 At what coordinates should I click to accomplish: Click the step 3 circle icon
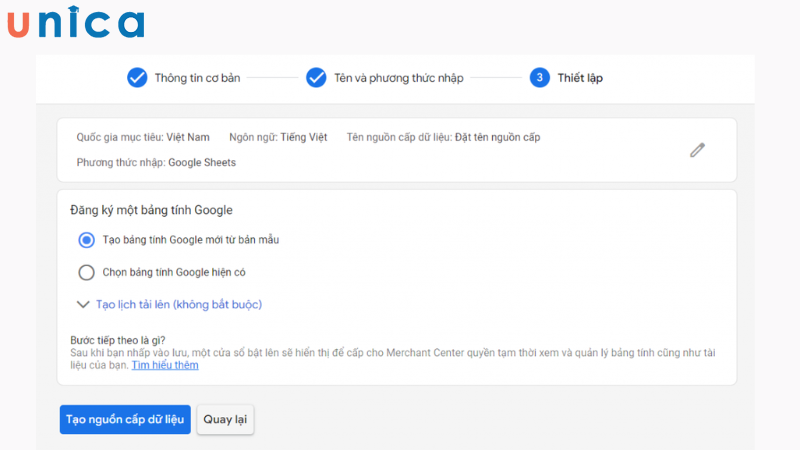pos(540,78)
